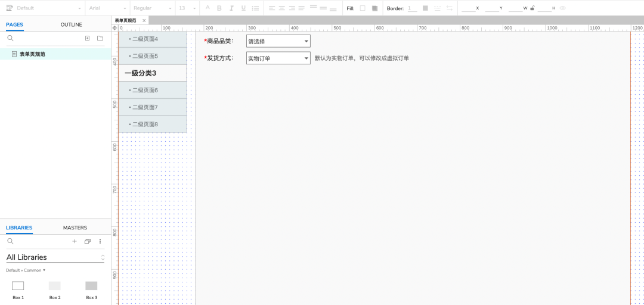Open the fill shadow swatch
Viewport: 644px width, 305px height.
point(374,8)
